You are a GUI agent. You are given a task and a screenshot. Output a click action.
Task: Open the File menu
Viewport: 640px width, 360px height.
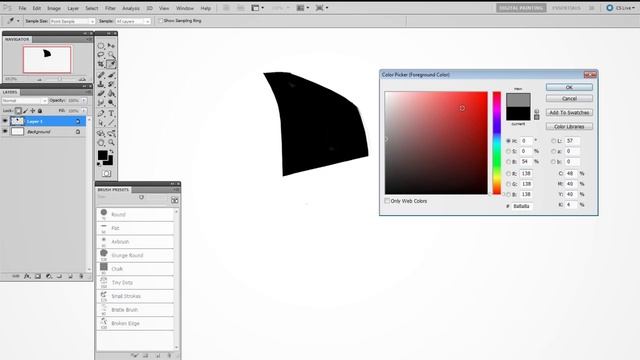[22, 8]
